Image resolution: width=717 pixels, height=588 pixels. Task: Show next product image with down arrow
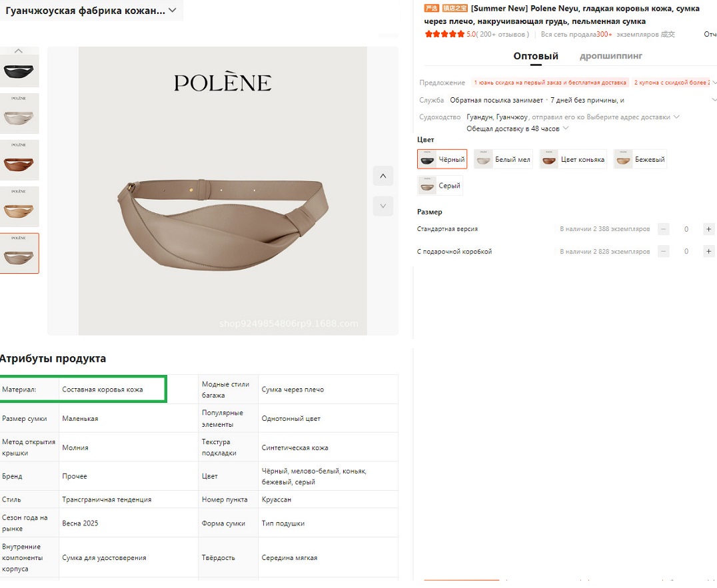[382, 206]
